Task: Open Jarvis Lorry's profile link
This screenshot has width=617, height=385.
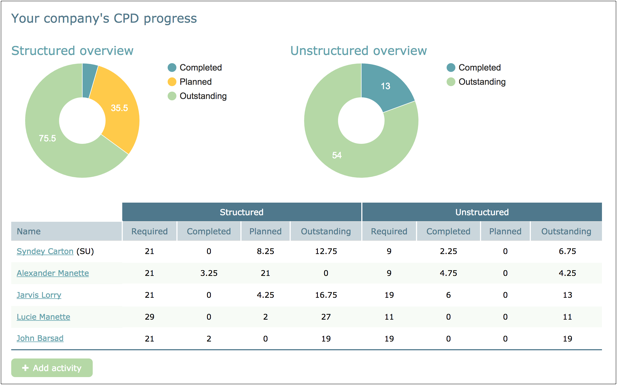Action: pos(39,295)
